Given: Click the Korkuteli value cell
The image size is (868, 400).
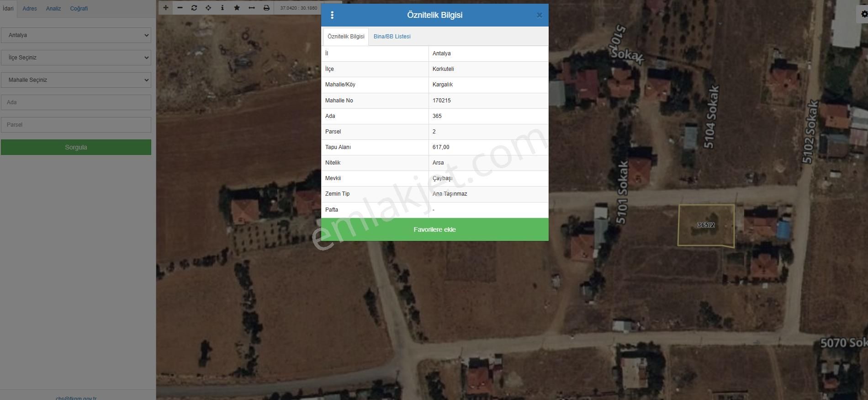Looking at the screenshot, I should pyautogui.click(x=488, y=69).
